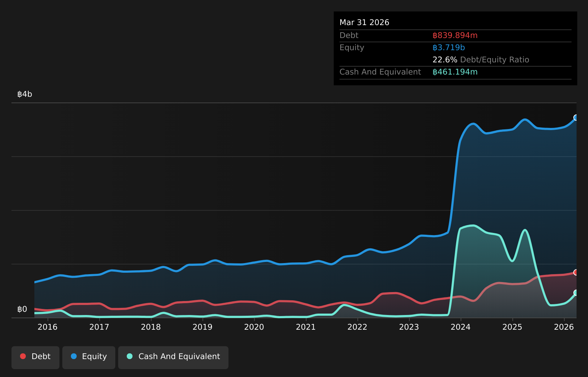The image size is (588, 377).
Task: Click the 2022 x-axis label
Action: [x=357, y=327]
